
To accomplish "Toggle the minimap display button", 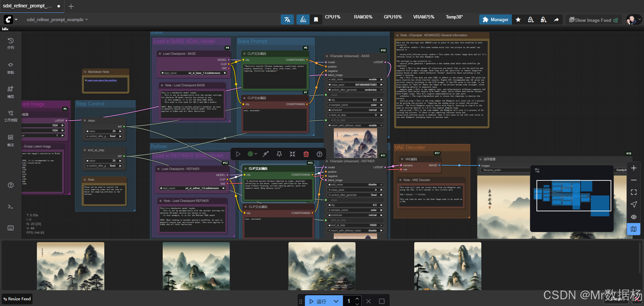I will click(634, 229).
